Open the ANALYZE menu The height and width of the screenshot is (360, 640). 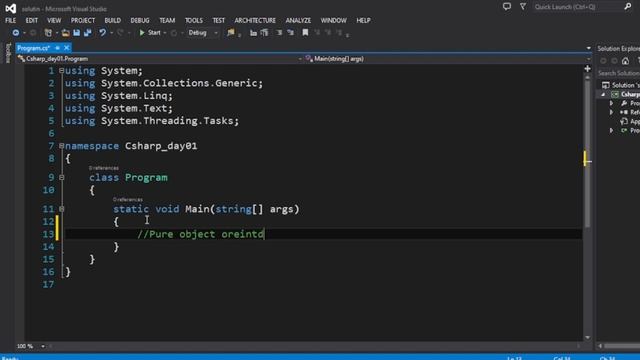[x=298, y=20]
